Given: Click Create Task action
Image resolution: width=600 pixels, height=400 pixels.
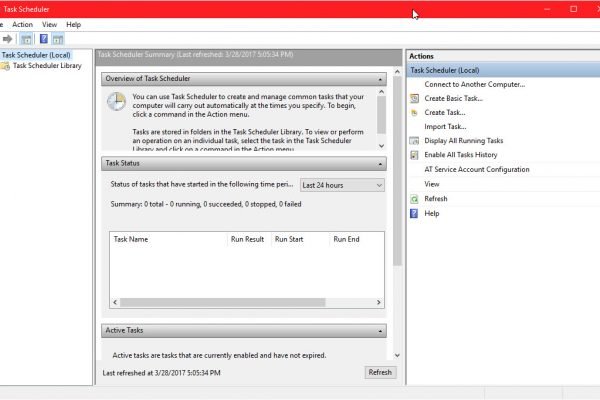Looking at the screenshot, I should [x=445, y=113].
